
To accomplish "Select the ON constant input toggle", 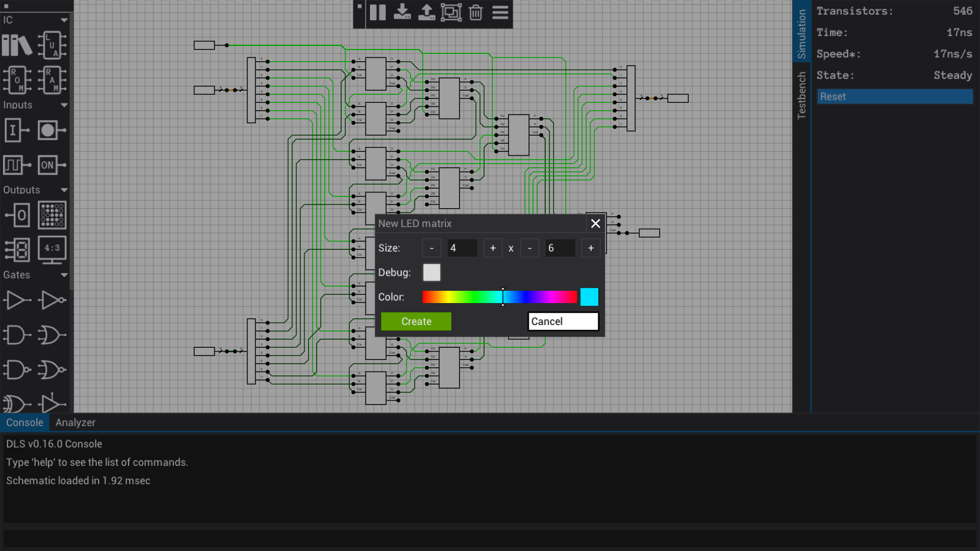I will point(52,165).
